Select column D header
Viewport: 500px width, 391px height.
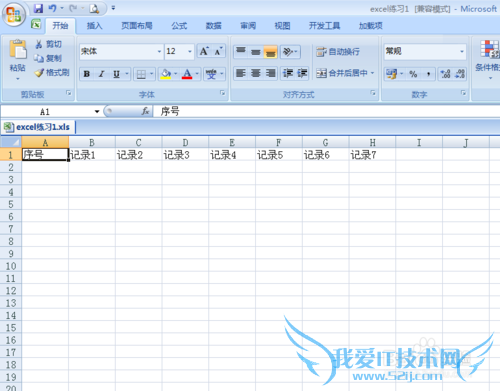coord(185,143)
